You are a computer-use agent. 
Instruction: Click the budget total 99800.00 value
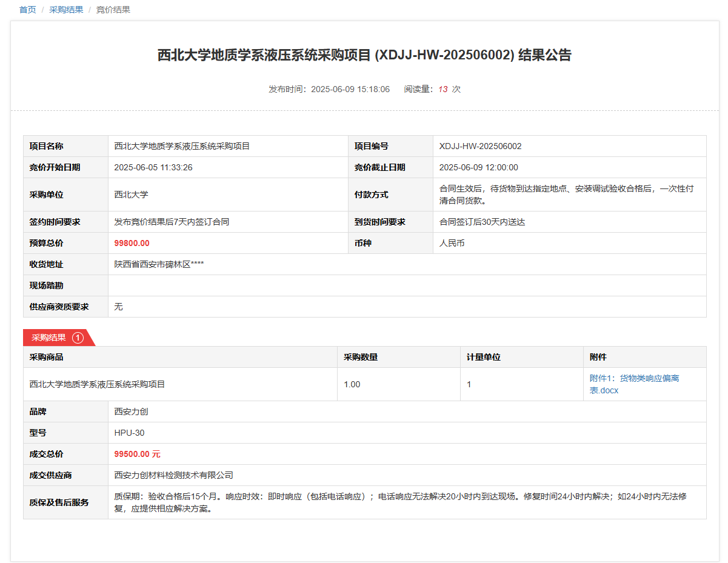(132, 243)
